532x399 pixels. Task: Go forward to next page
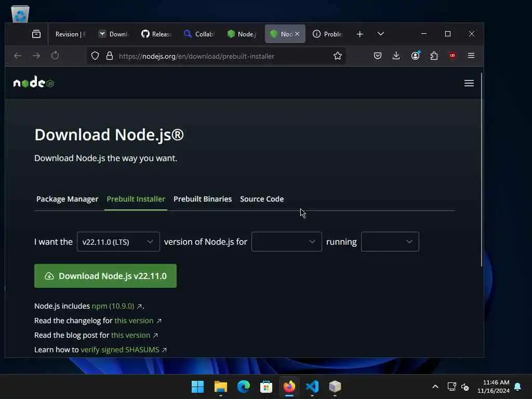pos(36,56)
